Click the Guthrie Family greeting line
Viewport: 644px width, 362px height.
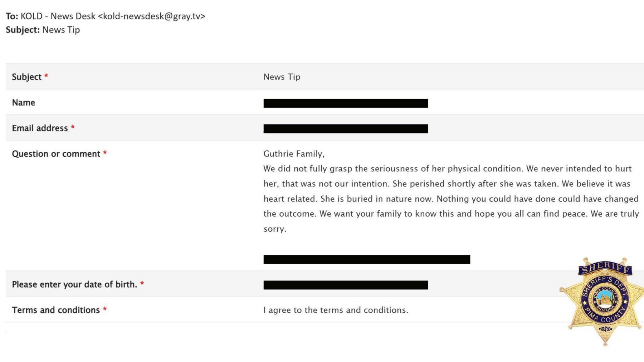tap(294, 154)
